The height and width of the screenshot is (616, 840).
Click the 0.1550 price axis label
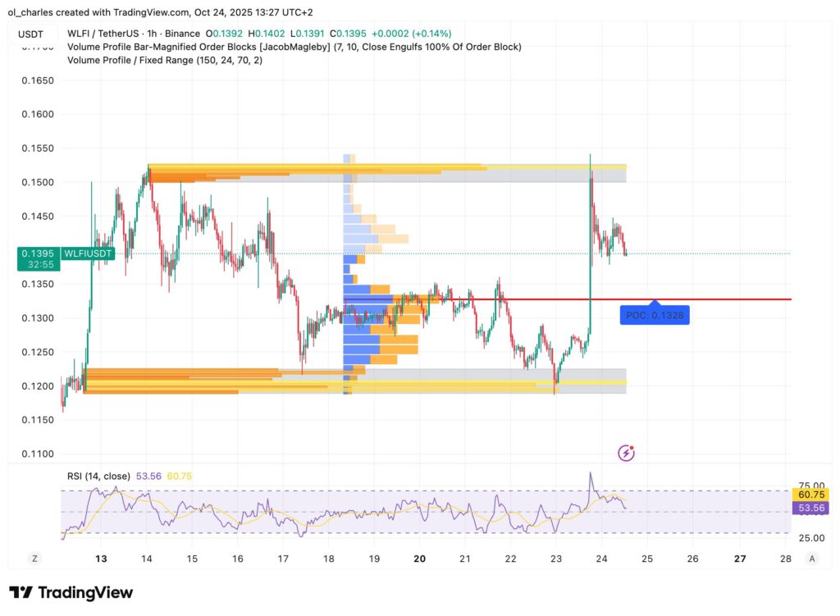38,148
